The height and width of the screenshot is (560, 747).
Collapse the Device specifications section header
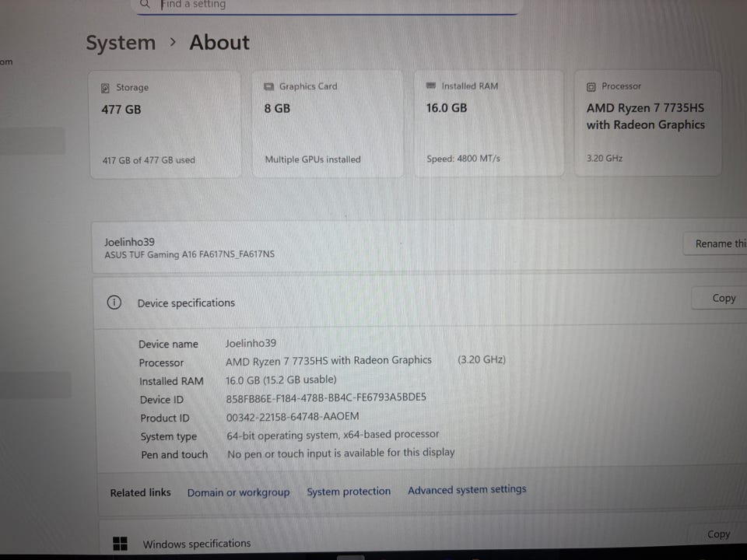point(419,302)
